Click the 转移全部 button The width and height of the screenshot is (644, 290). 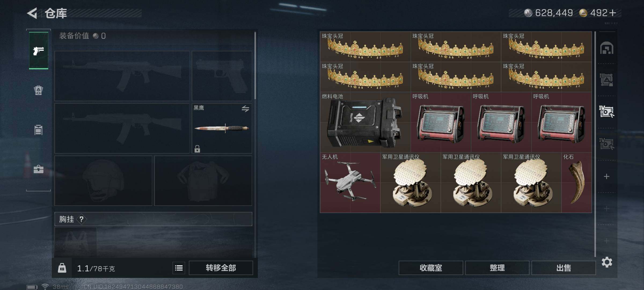[221, 268]
